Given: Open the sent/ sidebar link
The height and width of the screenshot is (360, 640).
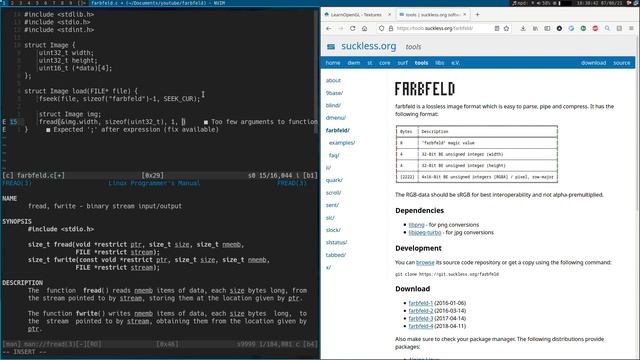Looking at the screenshot, I should [x=332, y=205].
